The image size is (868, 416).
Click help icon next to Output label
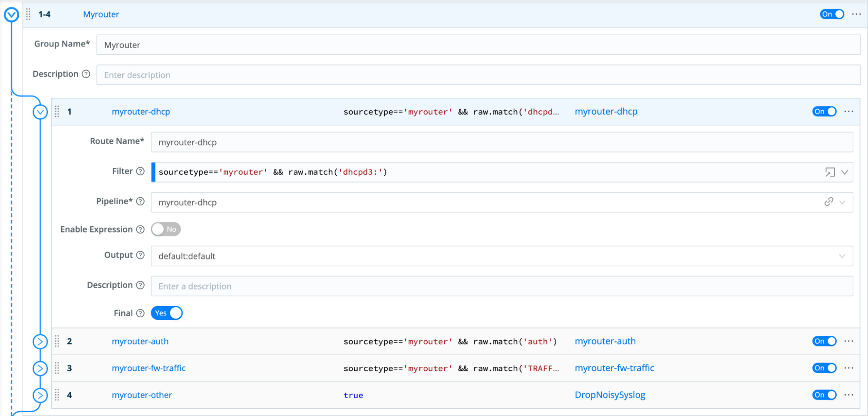pos(140,255)
